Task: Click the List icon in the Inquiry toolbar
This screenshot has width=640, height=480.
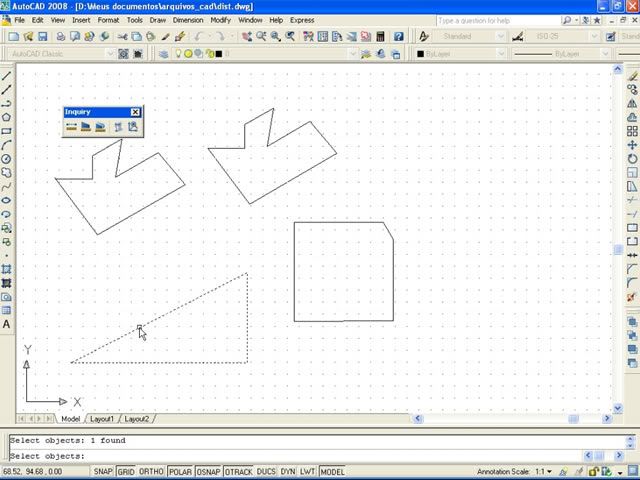Action: click(x=118, y=127)
